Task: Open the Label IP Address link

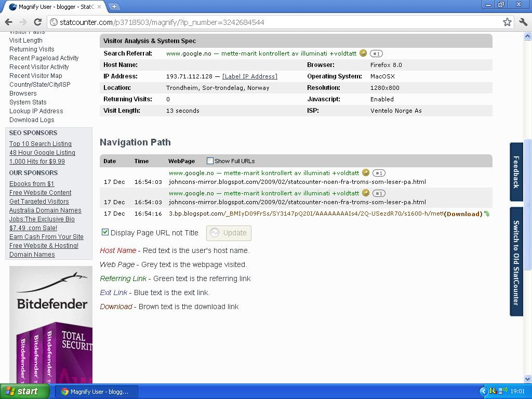Action: pos(250,76)
